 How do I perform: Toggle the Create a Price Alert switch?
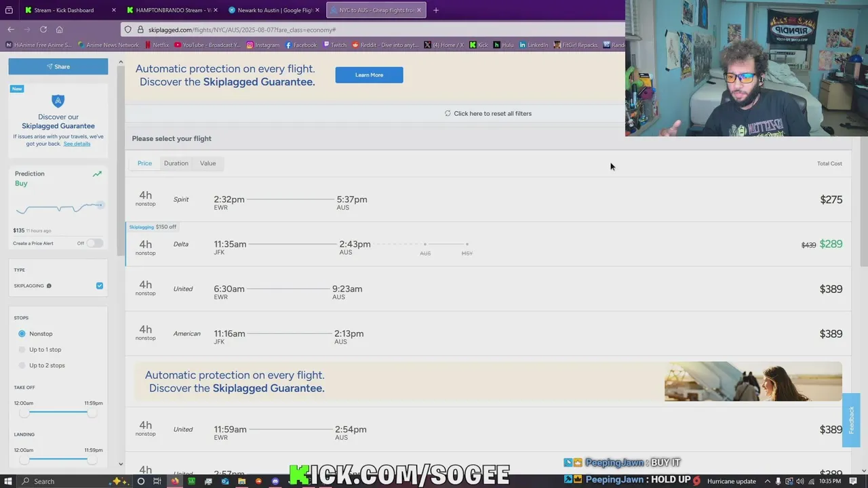[94, 243]
